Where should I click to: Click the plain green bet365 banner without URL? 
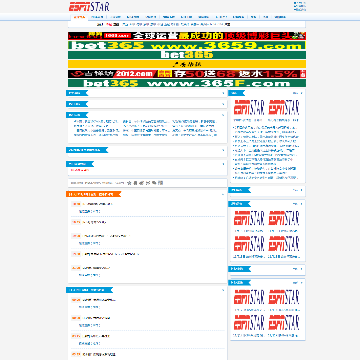187,55
